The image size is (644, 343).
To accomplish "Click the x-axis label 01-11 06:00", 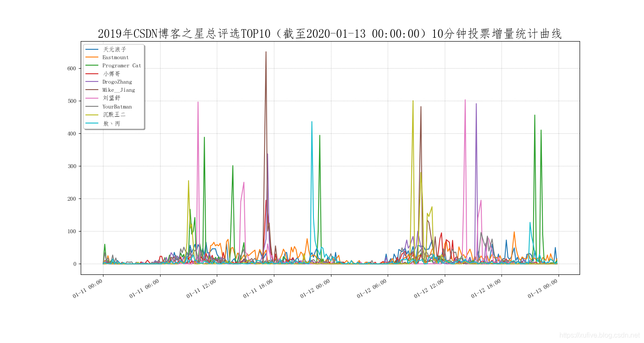I will [145, 288].
